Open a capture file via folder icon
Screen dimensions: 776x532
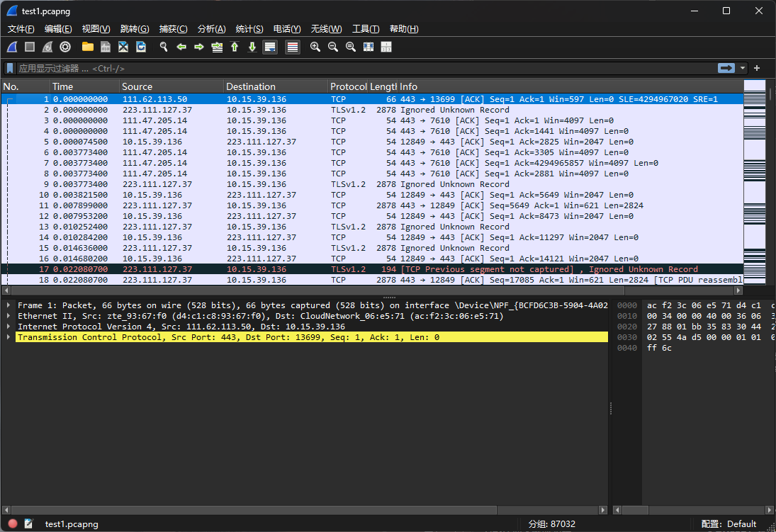tap(88, 47)
